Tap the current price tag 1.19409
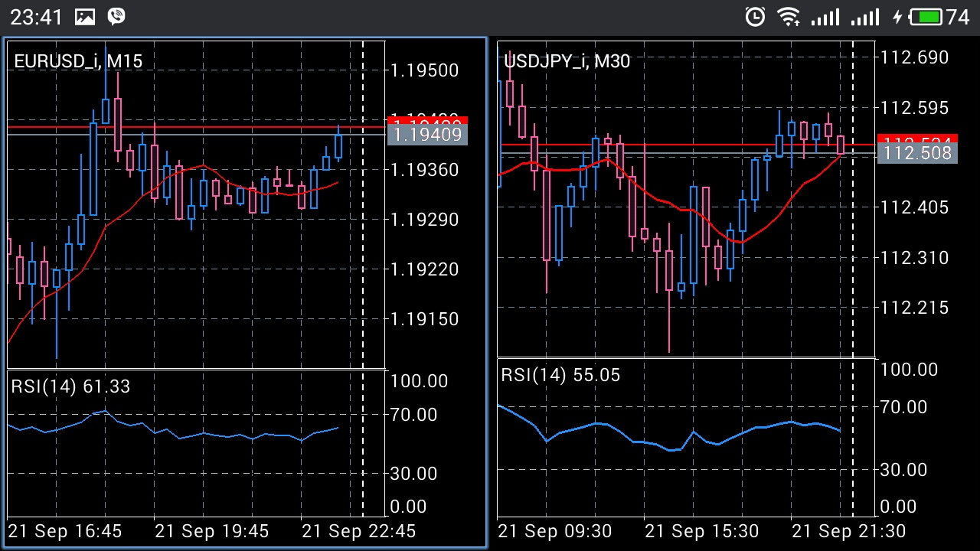Image resolution: width=980 pixels, height=551 pixels. click(x=426, y=135)
